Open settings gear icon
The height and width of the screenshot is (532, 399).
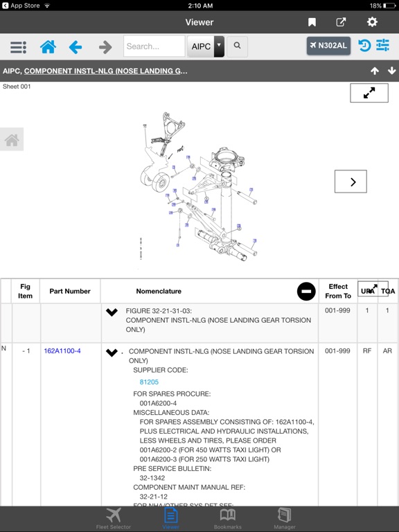pos(372,22)
